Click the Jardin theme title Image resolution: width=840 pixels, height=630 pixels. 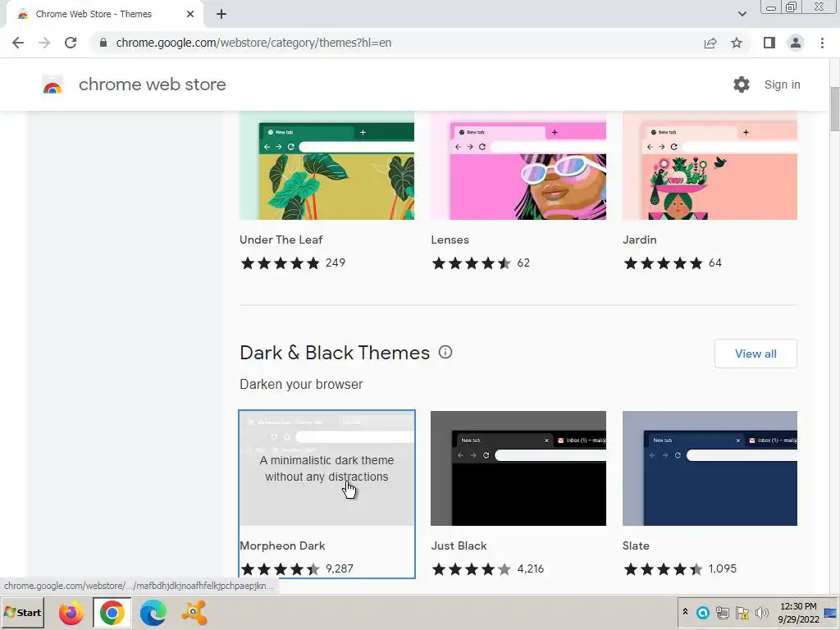point(640,240)
